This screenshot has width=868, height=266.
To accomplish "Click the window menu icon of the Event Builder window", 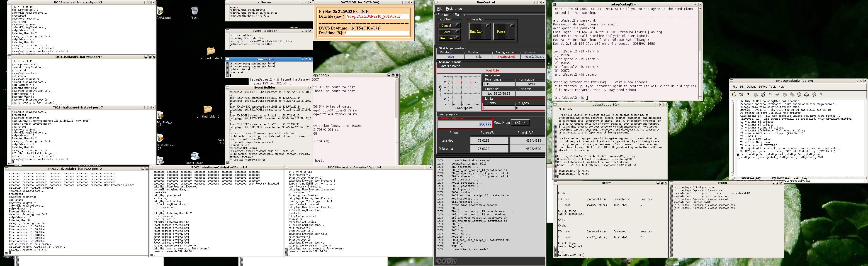I will (x=227, y=87).
